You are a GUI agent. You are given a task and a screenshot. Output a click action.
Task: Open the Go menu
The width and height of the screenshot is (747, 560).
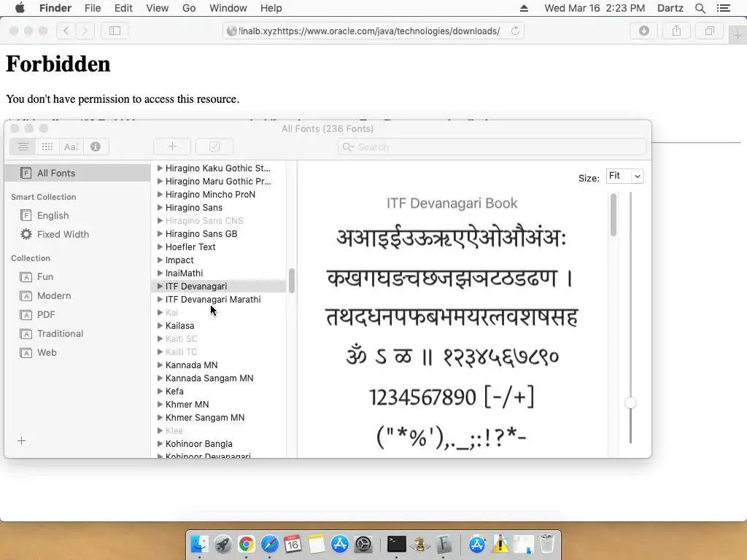(189, 8)
